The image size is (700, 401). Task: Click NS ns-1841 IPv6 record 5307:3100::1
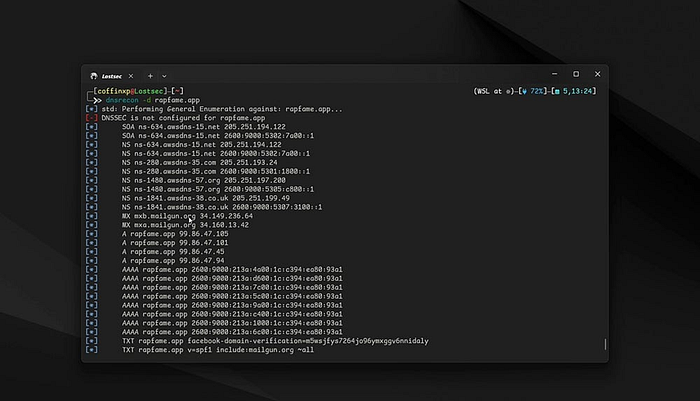coord(222,207)
